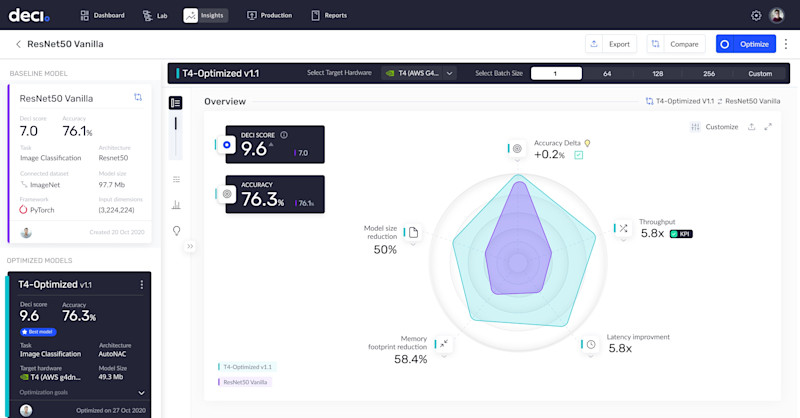Click the Export button
Screen dimensions: 800x418
611,44
